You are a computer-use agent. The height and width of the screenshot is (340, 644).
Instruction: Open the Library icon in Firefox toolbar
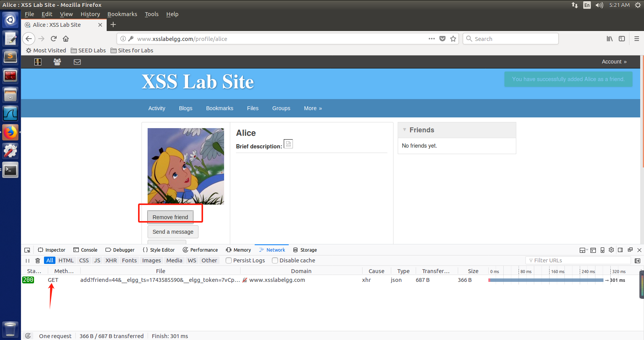pos(610,39)
